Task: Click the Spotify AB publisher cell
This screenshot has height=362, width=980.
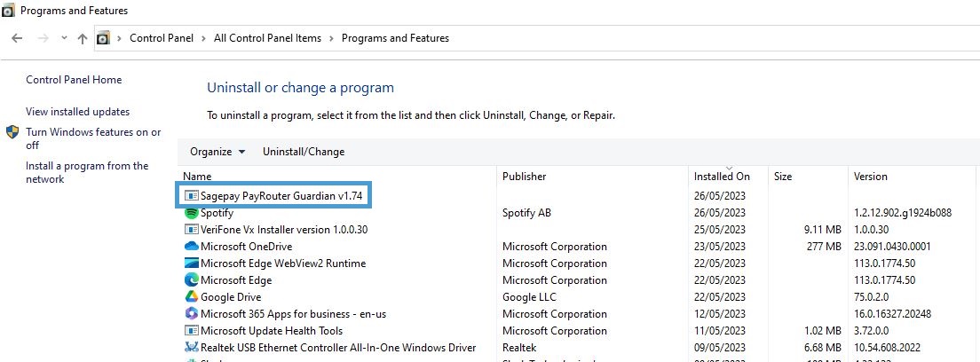Action: (x=527, y=213)
